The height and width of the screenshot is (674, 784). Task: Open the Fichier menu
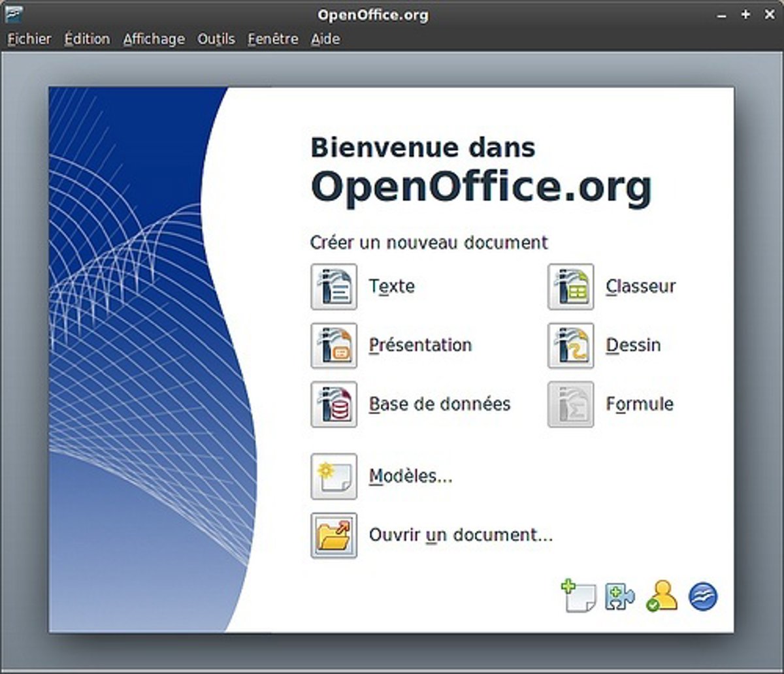(29, 39)
